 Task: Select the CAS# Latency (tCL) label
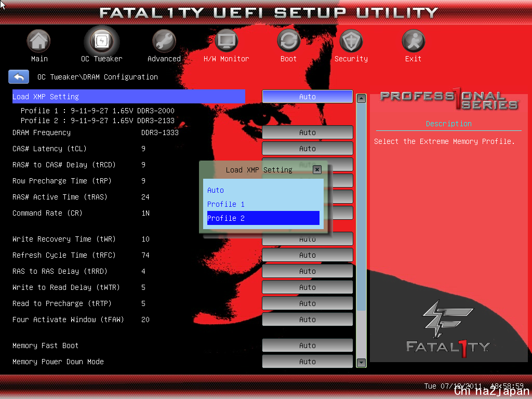pos(49,149)
